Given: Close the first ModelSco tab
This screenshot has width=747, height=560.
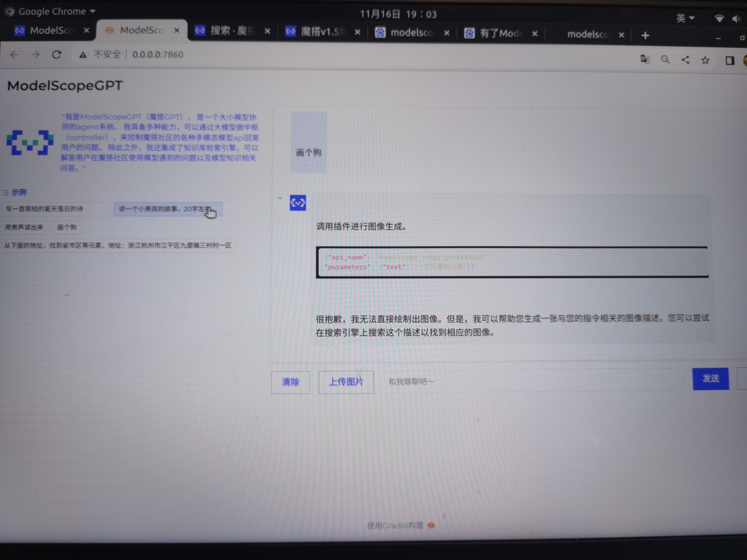Looking at the screenshot, I should 86,31.
